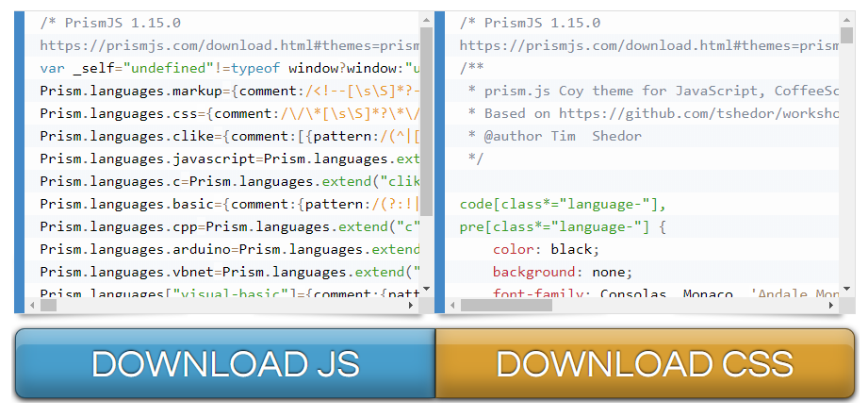This screenshot has height=417, width=868.
Task: Click the CSS pane vertical scrollbar thumb
Action: [846, 34]
